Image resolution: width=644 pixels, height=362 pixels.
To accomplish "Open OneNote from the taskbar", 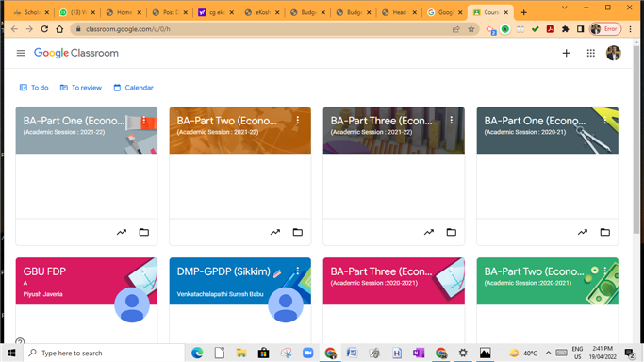I will pos(419,353).
